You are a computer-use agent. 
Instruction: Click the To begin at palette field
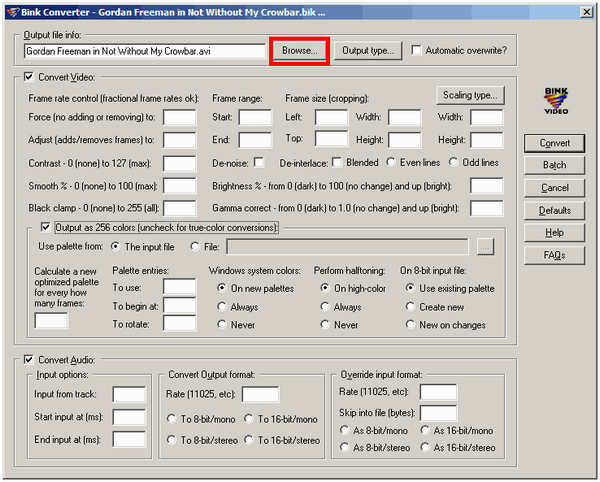[x=179, y=306]
